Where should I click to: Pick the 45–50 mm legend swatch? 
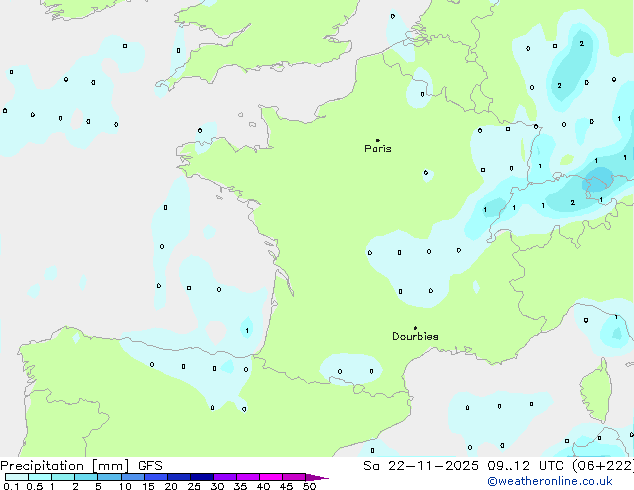click(x=294, y=477)
